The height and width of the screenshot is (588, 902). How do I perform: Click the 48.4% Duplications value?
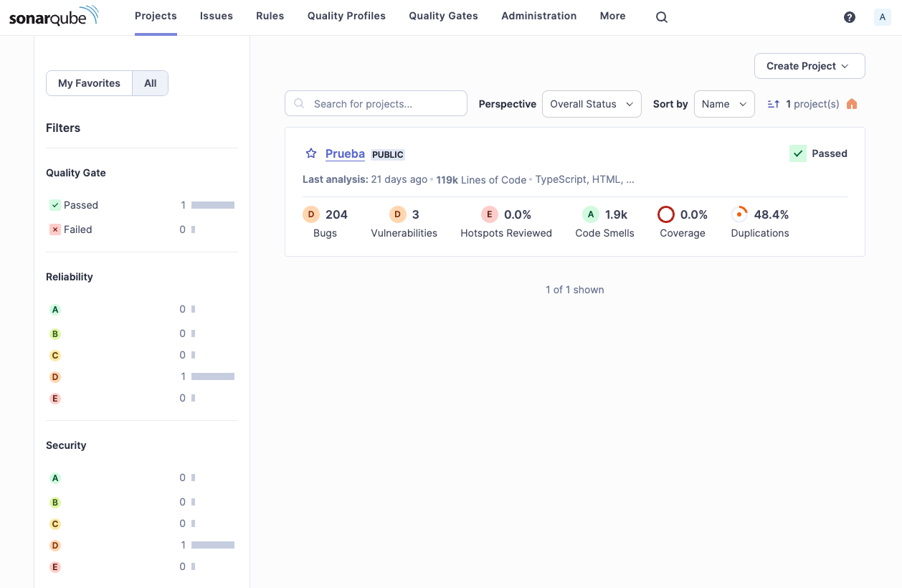tap(772, 214)
